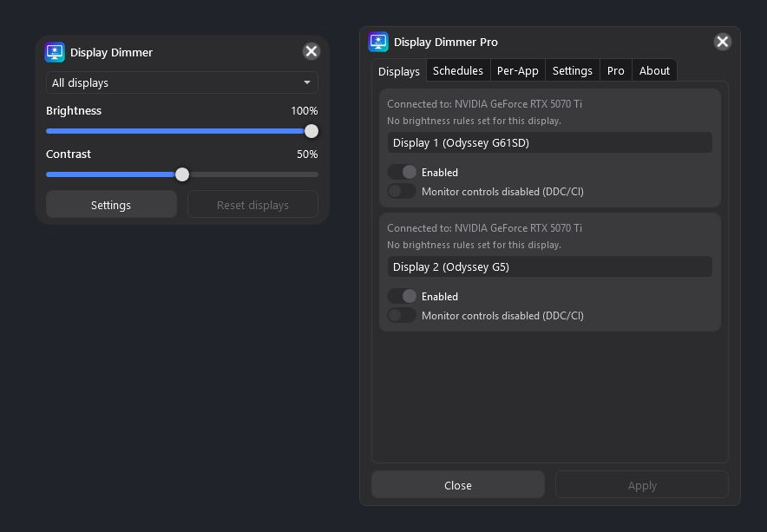Viewport: 767px width, 532px height.
Task: Toggle Enabled for Display 1 (Odyssey G61SD)
Action: pos(402,172)
